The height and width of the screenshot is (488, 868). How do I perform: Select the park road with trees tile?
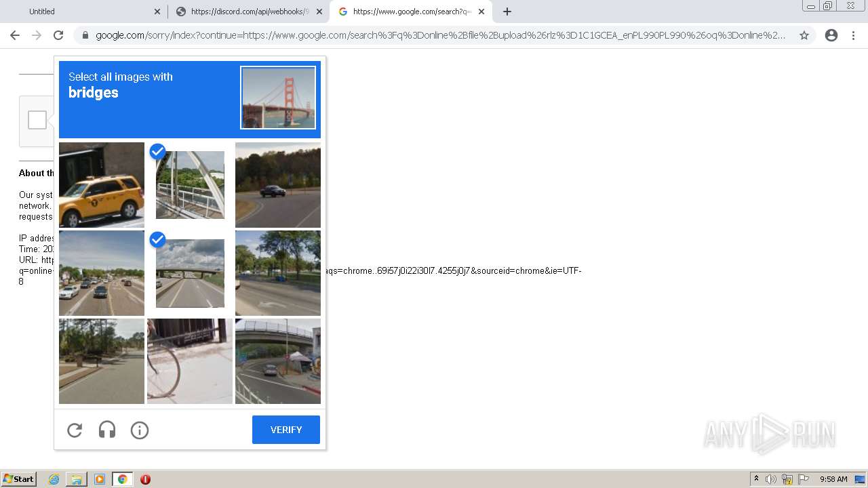(278, 273)
